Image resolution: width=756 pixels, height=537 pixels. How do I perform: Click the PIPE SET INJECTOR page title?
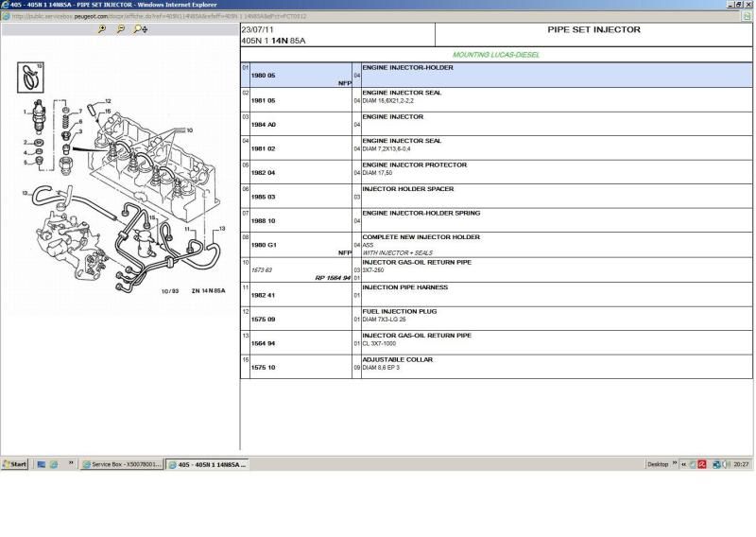[593, 29]
